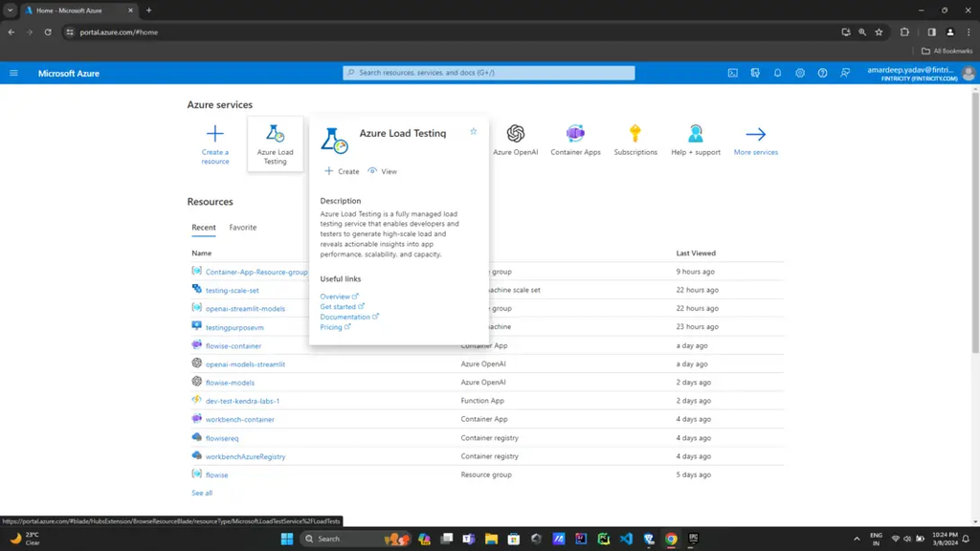Click Create in the Azure Load Testing card
This screenshot has height=551, width=980.
pyautogui.click(x=342, y=171)
